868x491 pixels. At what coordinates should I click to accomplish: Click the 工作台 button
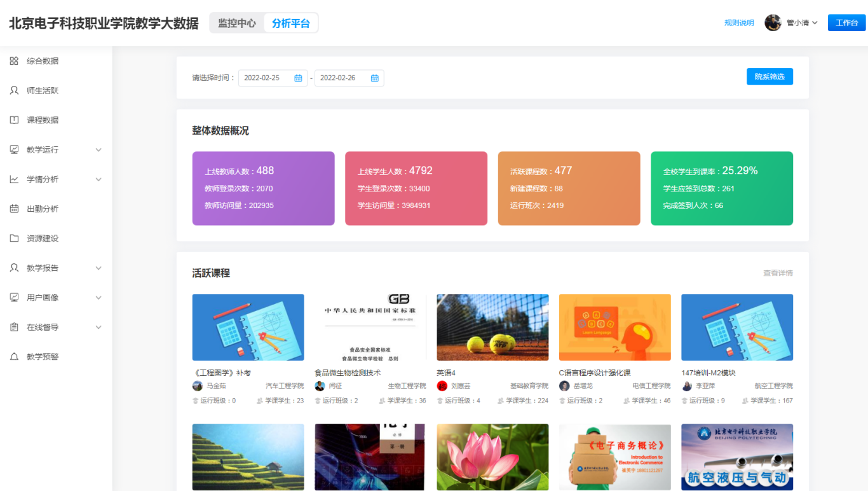click(x=846, y=23)
